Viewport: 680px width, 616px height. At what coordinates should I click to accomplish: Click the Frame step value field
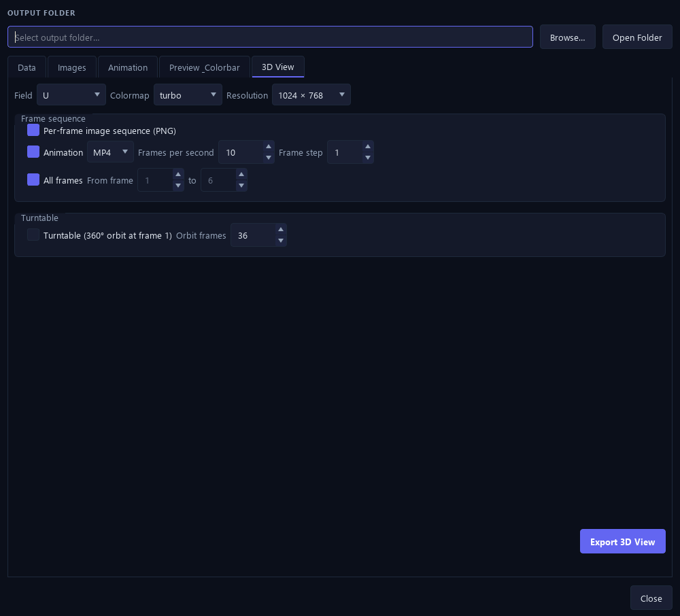coord(345,152)
